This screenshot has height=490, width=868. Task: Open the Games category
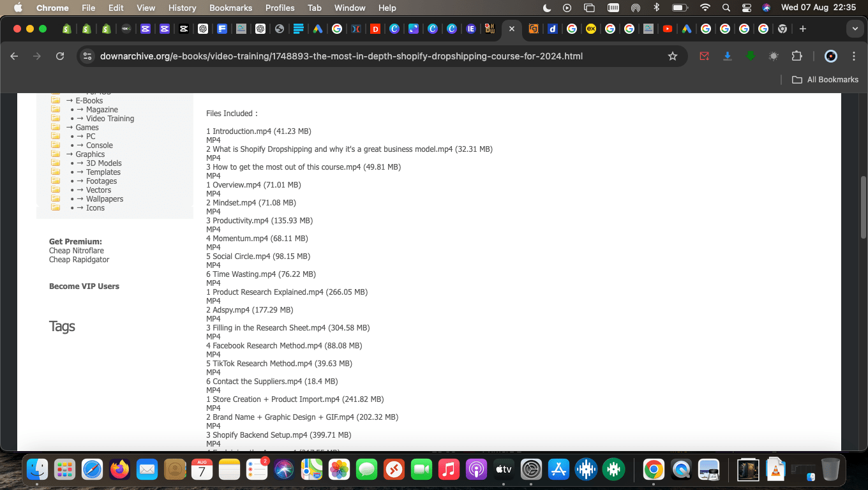(87, 128)
